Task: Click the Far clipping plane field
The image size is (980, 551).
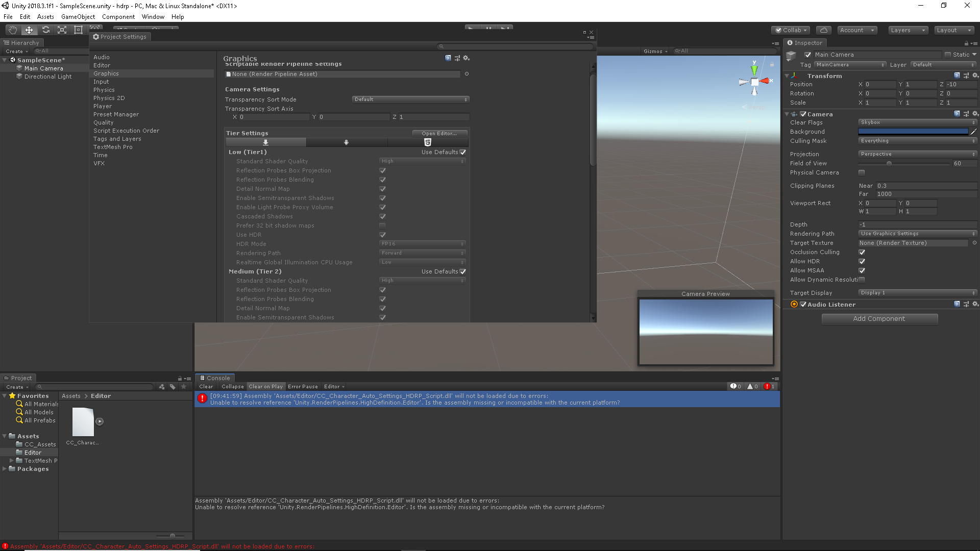Action: pos(926,194)
